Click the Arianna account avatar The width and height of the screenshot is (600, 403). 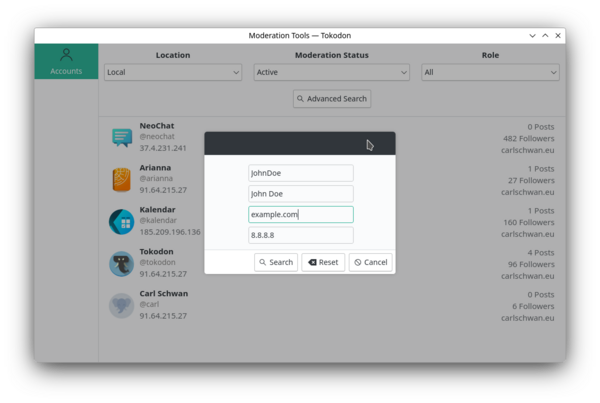pyautogui.click(x=122, y=179)
